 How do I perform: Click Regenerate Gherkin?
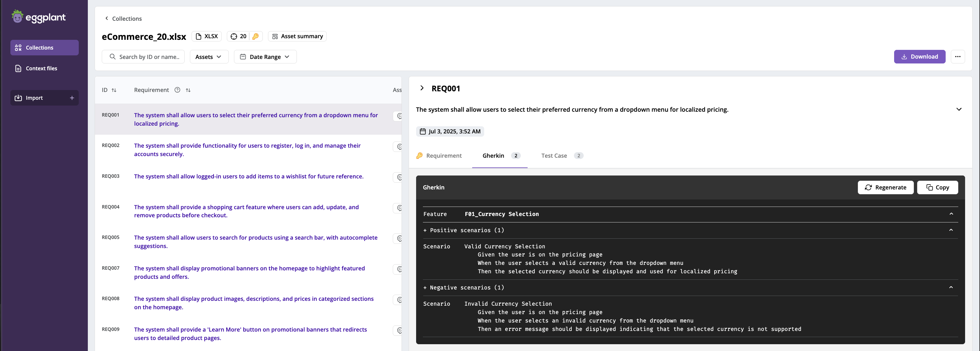tap(885, 187)
